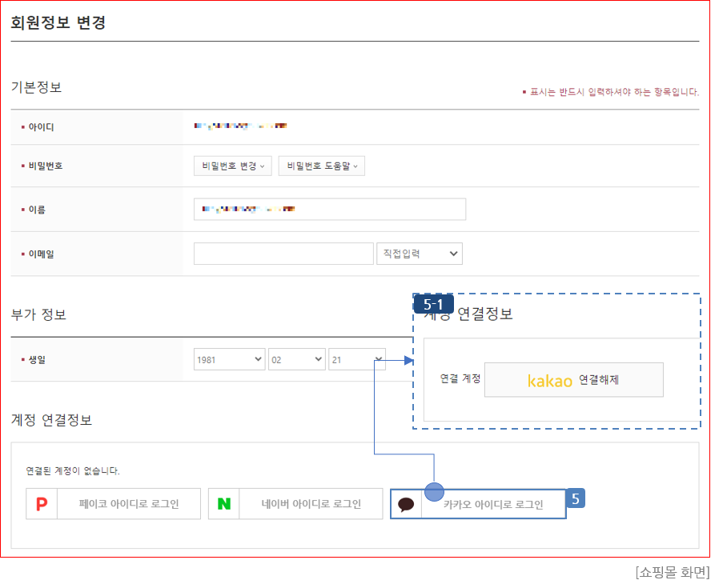Screen dimensions: 723x588
Task: Click the blue circle marker on Kakao button
Action: coord(434,492)
